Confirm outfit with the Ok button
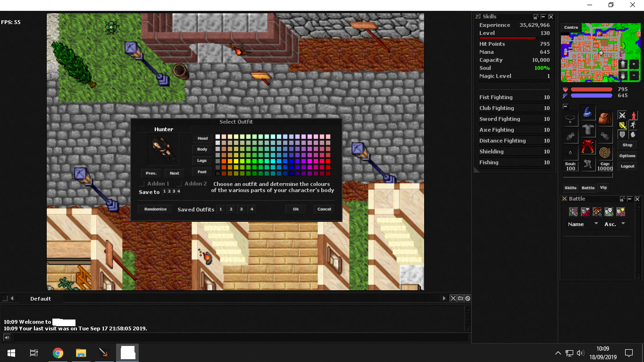 tap(296, 209)
